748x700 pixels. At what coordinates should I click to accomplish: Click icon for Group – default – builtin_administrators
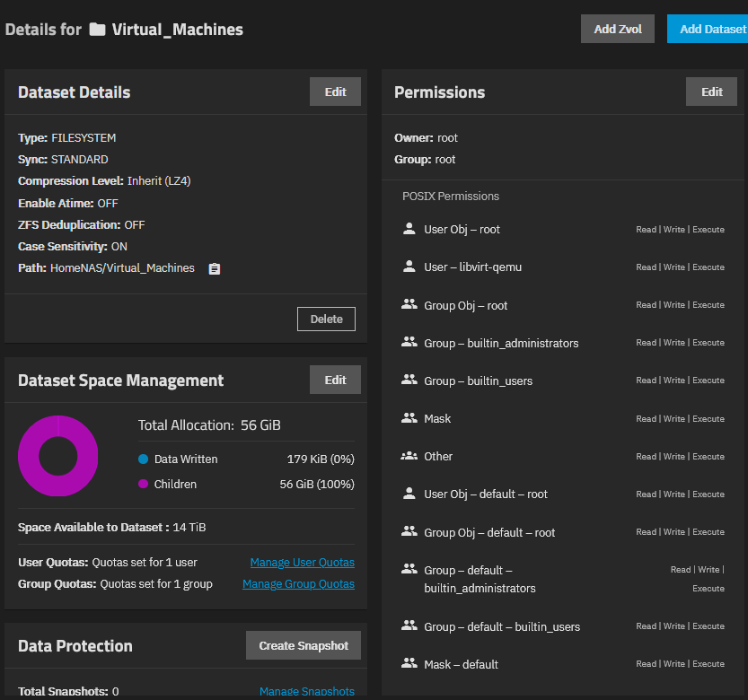point(409,569)
